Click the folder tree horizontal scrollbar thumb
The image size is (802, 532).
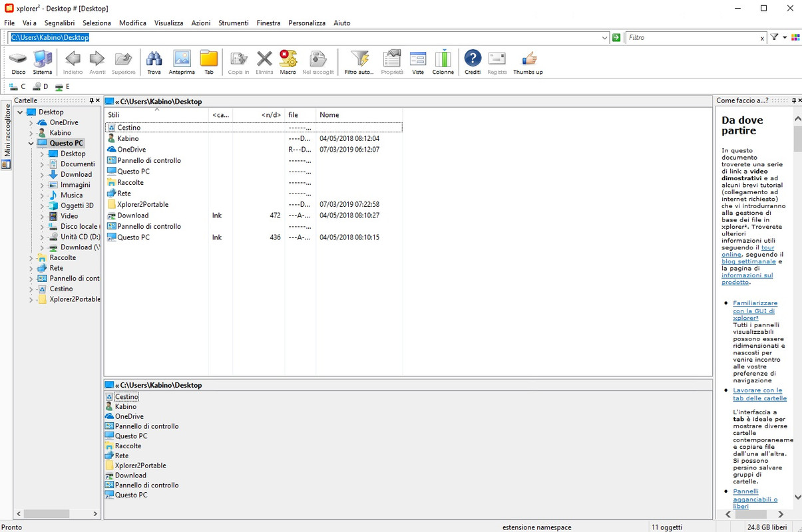[47, 514]
